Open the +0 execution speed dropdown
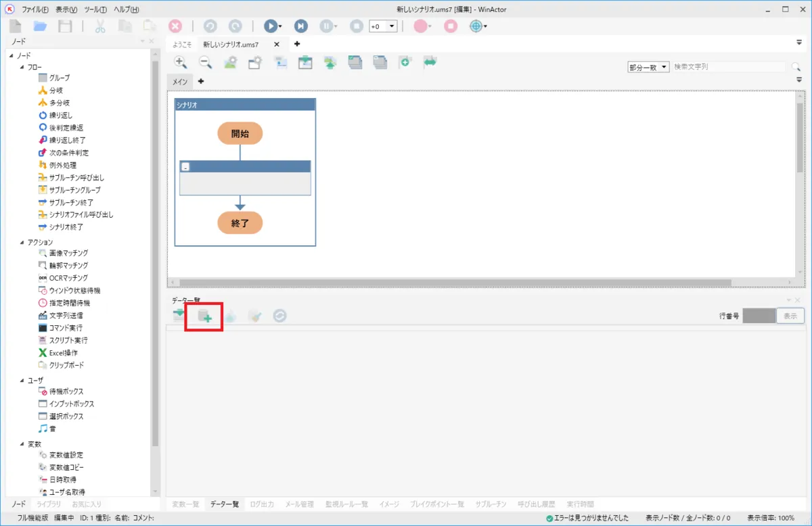 (x=391, y=26)
